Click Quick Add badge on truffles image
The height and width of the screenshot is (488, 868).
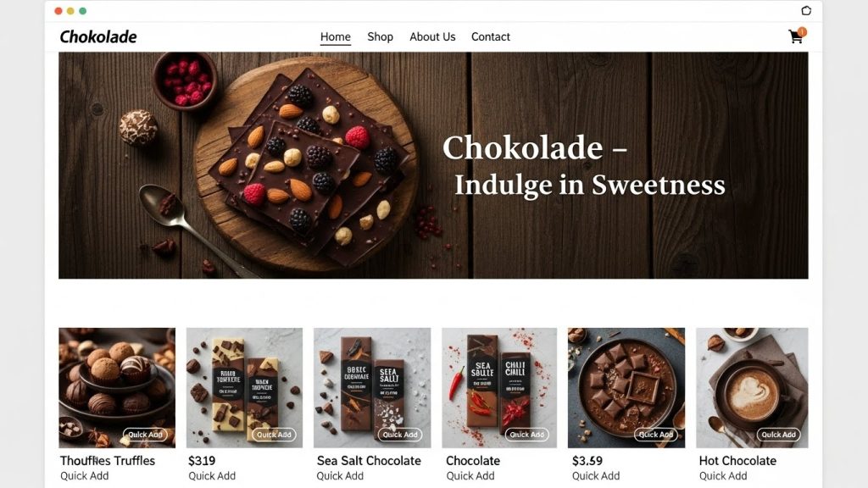145,435
